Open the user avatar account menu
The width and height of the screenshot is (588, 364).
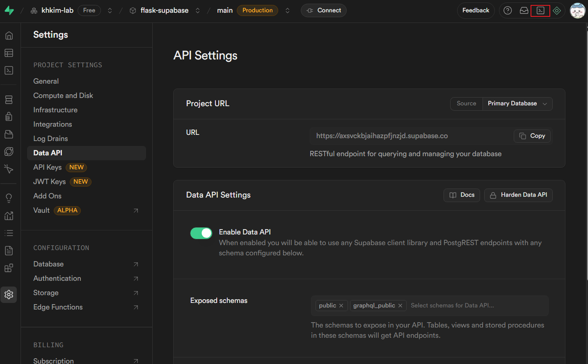pos(577,11)
